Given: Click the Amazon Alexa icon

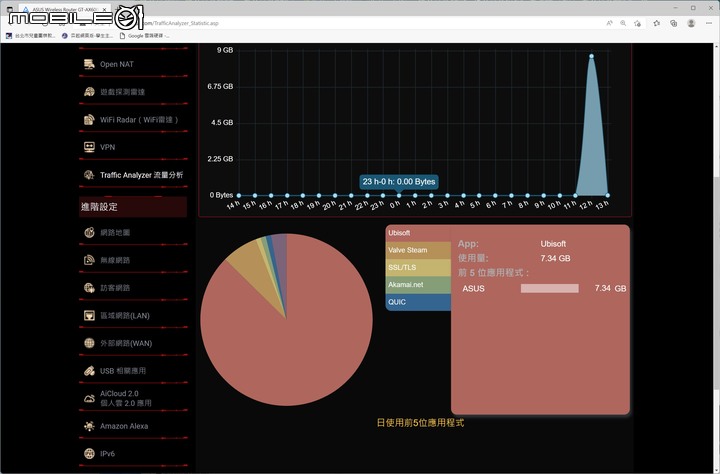Looking at the screenshot, I should point(89,426).
